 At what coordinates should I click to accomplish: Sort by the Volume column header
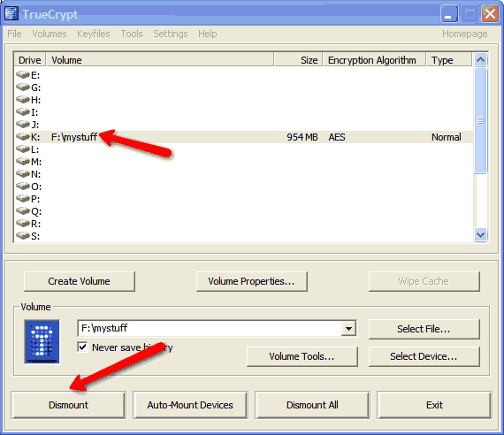click(x=160, y=60)
